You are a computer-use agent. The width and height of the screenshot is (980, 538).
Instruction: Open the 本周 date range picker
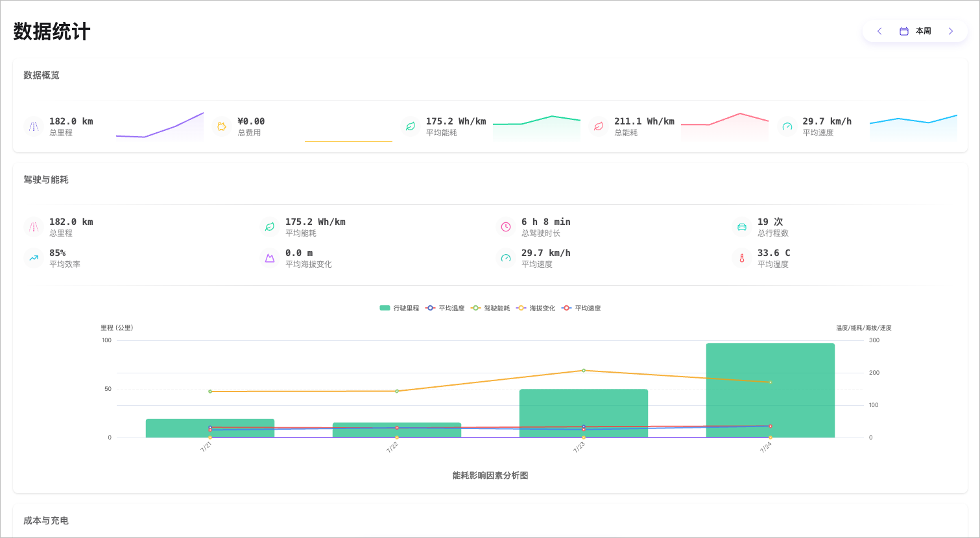coord(915,31)
